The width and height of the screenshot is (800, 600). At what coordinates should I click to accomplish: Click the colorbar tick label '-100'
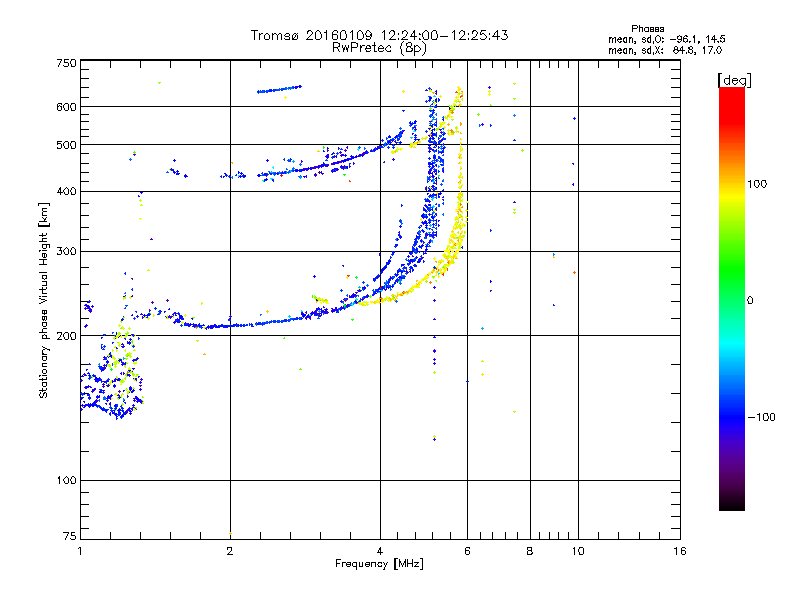[x=761, y=417]
